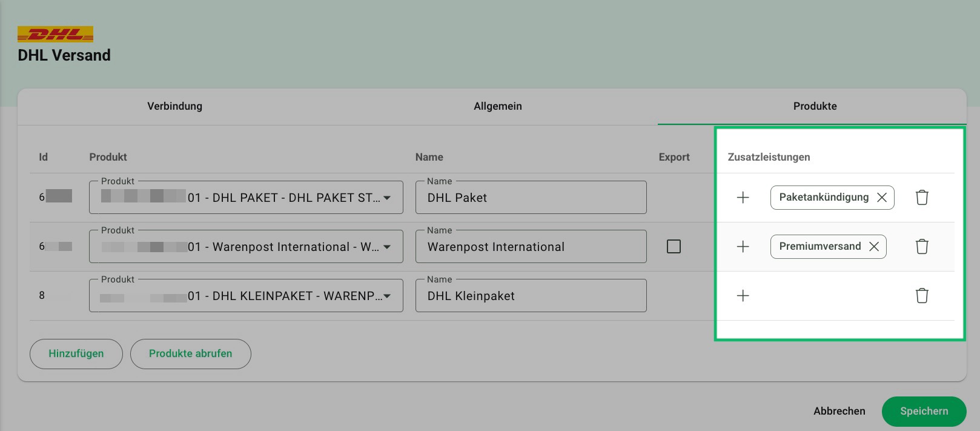Remove the Paketankündigung chip

pyautogui.click(x=882, y=198)
